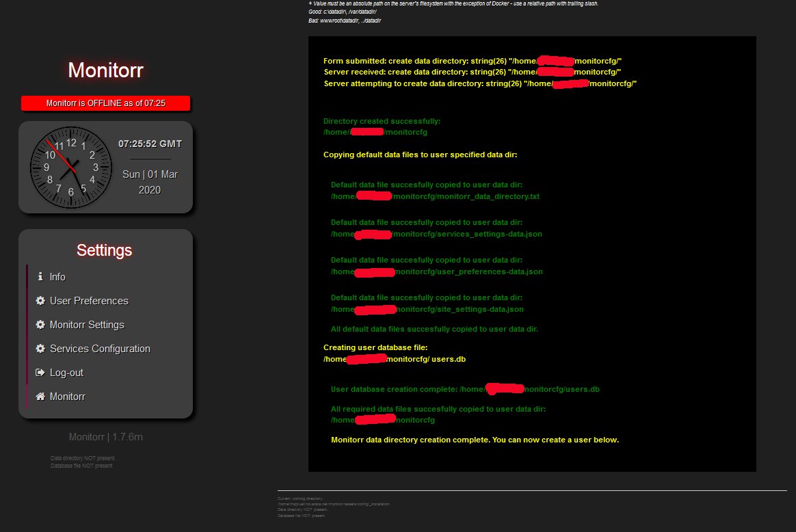Click the sign-out icon next to Log-out

39,372
